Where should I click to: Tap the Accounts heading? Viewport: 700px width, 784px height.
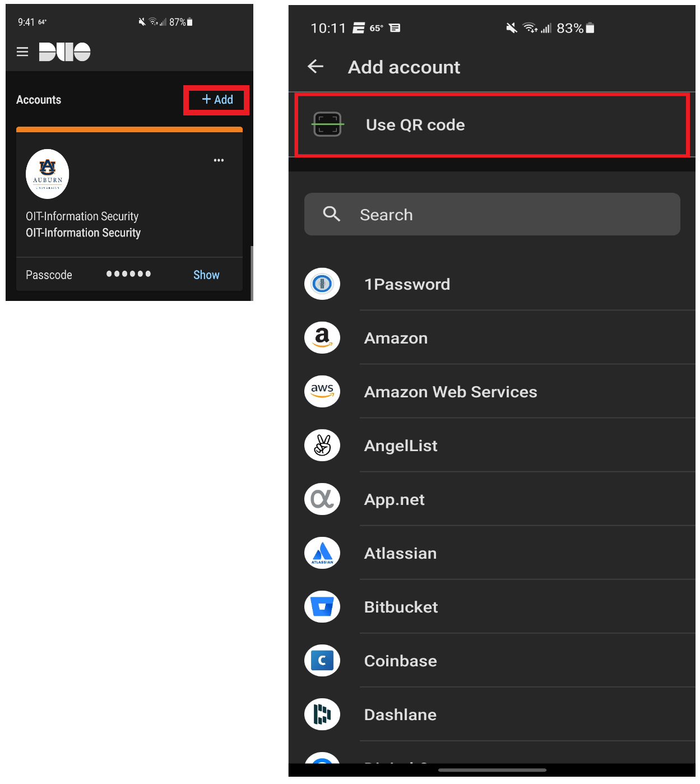[39, 100]
